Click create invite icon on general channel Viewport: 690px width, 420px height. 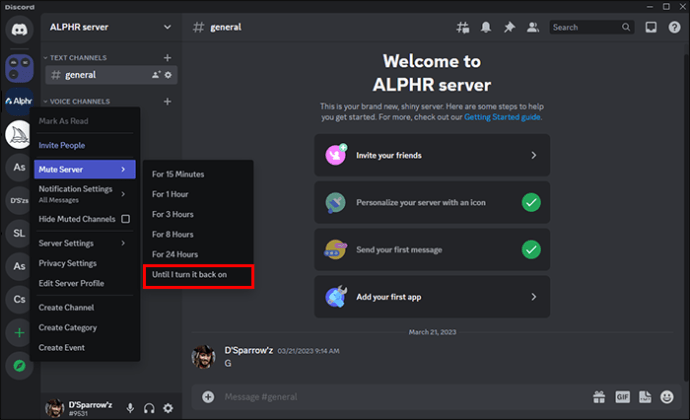pyautogui.click(x=156, y=75)
